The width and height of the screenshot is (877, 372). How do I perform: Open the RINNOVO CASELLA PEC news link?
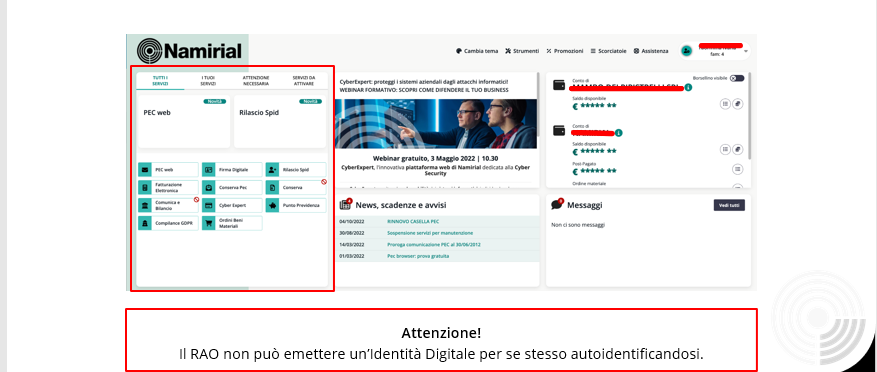click(413, 222)
